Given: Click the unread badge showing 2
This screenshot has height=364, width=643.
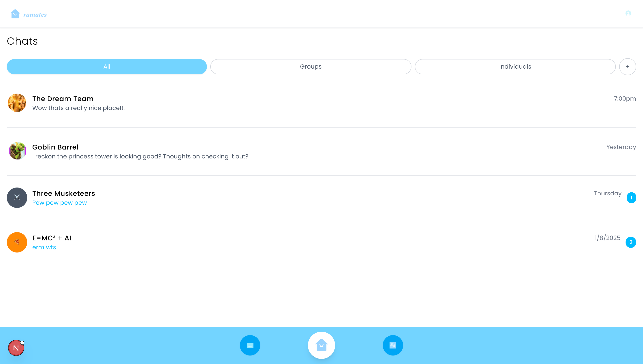Looking at the screenshot, I should 630,242.
